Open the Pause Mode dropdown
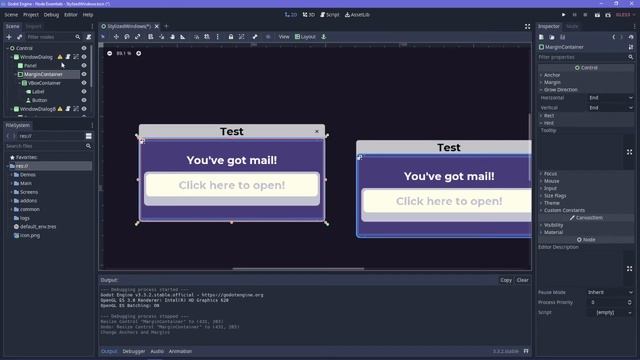640x360 pixels. pyautogui.click(x=610, y=292)
